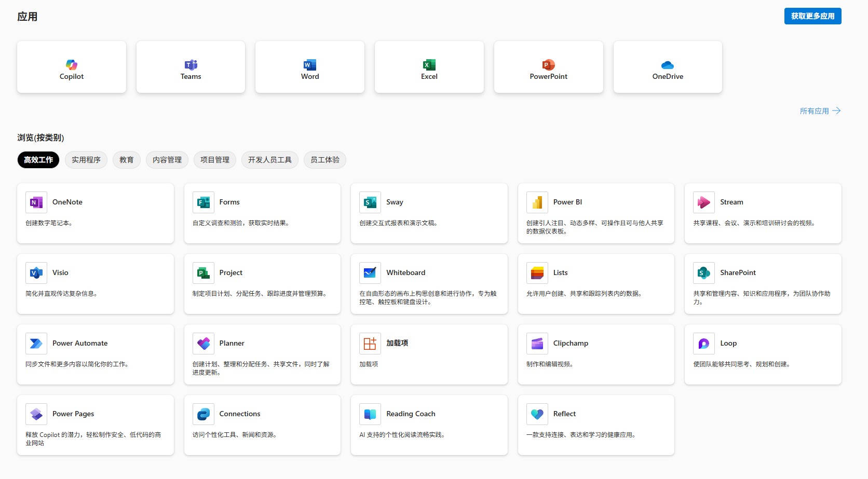
Task: Open the 所有应用 link
Action: 820,111
